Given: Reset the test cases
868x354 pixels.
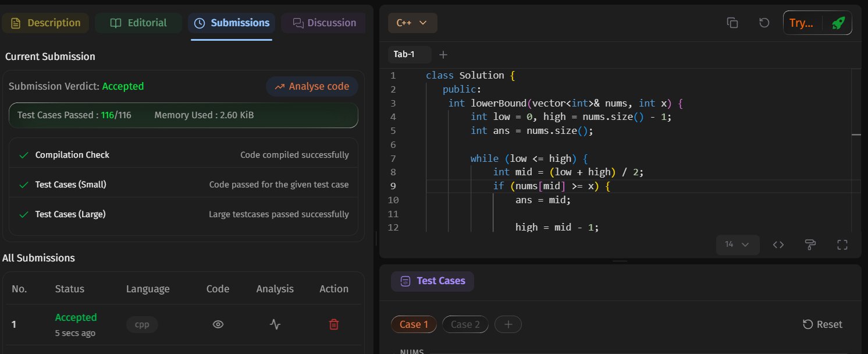Looking at the screenshot, I should coord(822,324).
